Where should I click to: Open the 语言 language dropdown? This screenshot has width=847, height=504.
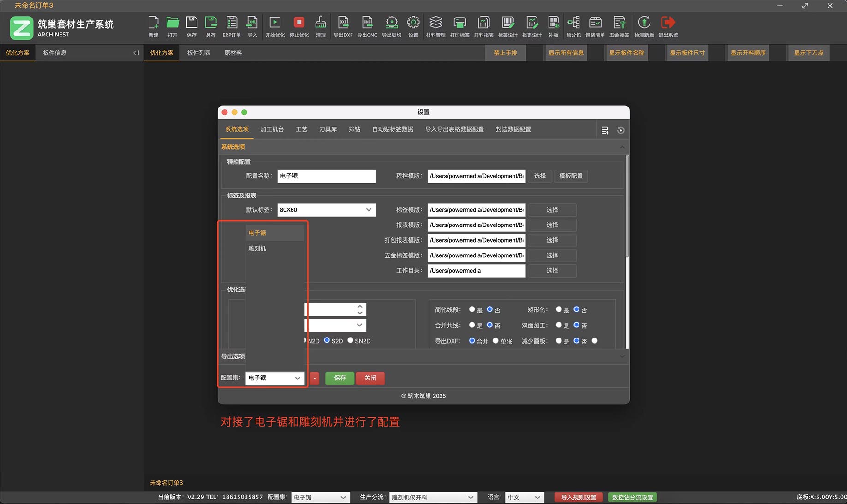coord(524,497)
